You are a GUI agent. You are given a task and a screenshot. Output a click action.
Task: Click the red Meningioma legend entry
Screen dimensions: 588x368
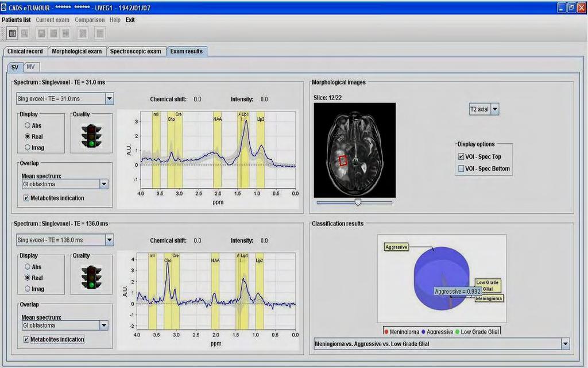click(401, 332)
